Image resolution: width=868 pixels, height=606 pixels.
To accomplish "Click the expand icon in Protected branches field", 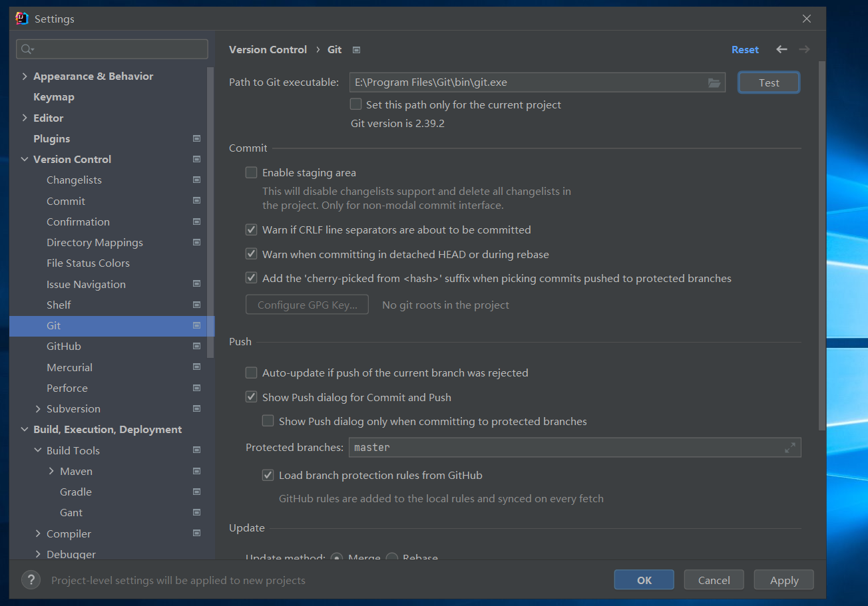I will (790, 448).
